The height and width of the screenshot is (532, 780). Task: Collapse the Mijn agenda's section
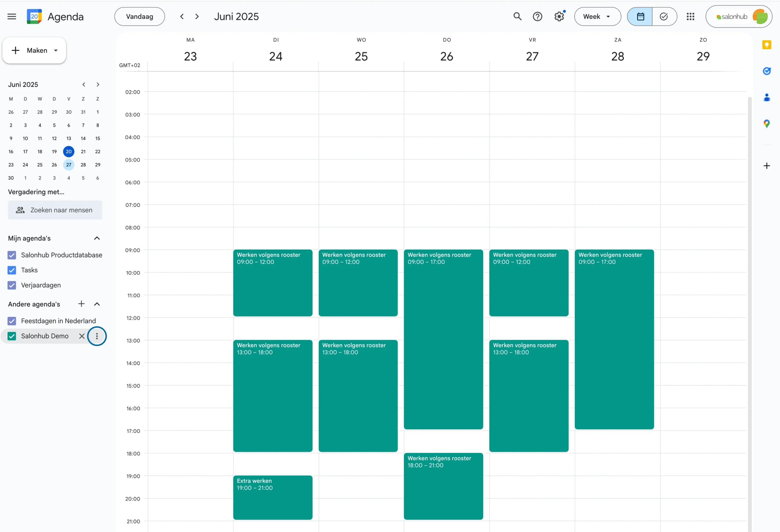pos(97,238)
